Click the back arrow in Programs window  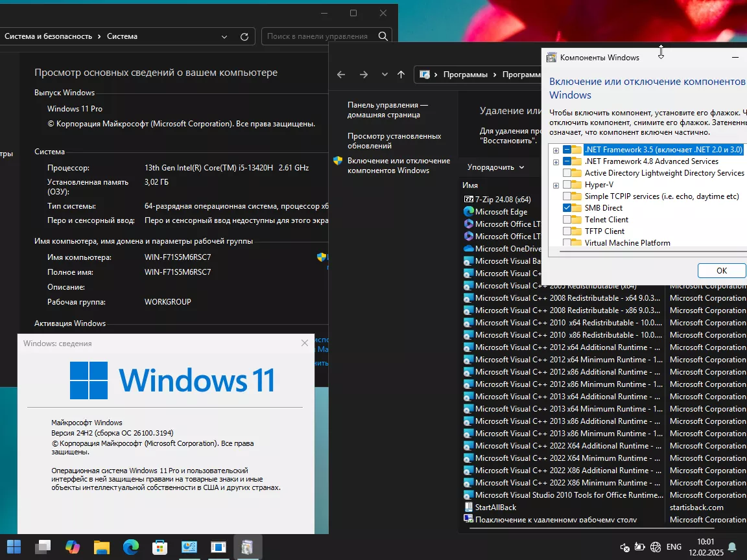[341, 75]
